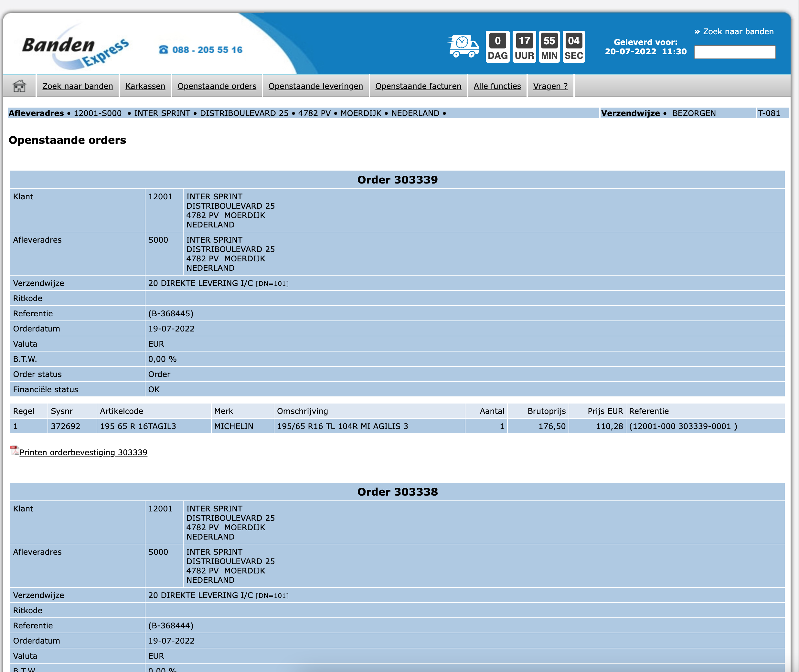Click the tyre search input field

[734, 52]
